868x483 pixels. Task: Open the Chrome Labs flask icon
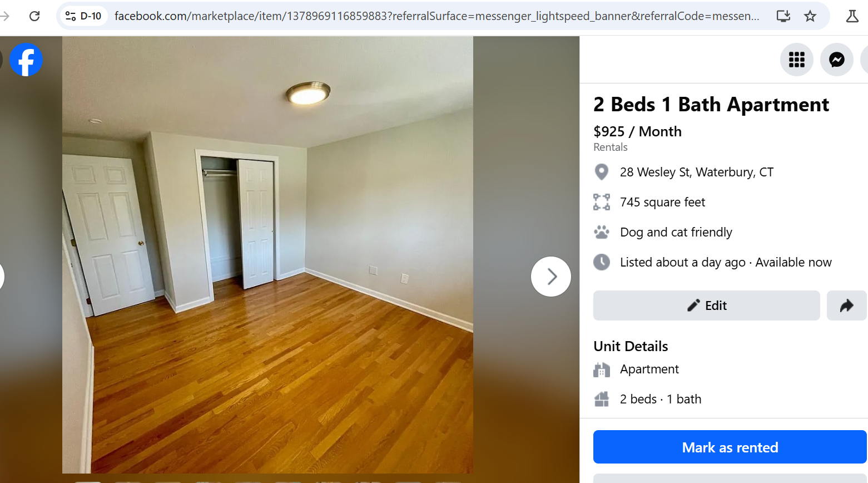point(852,16)
